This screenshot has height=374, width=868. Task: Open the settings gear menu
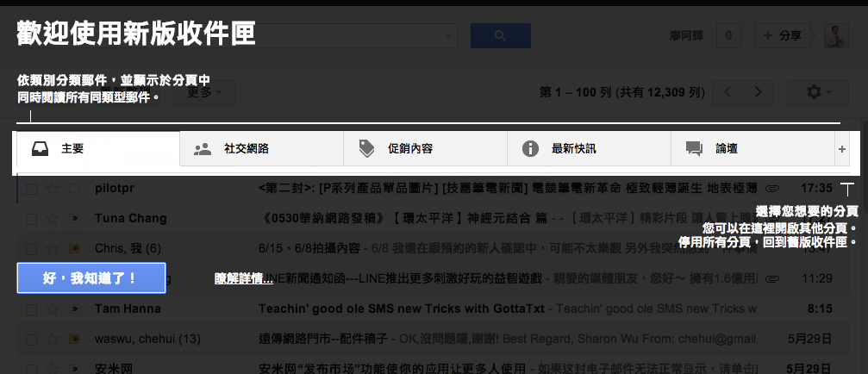pyautogui.click(x=818, y=92)
